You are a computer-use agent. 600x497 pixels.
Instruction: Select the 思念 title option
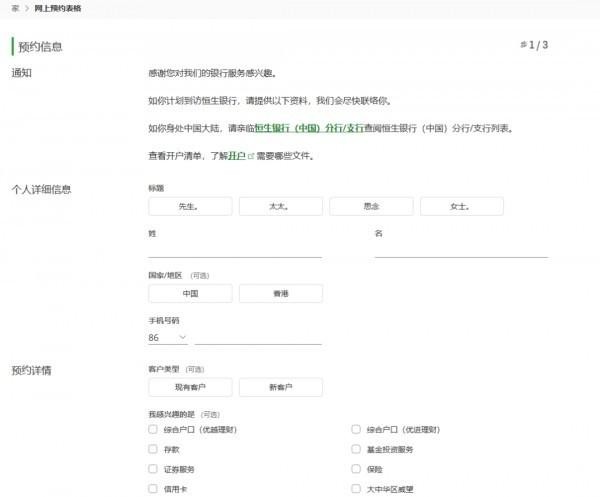coord(371,207)
